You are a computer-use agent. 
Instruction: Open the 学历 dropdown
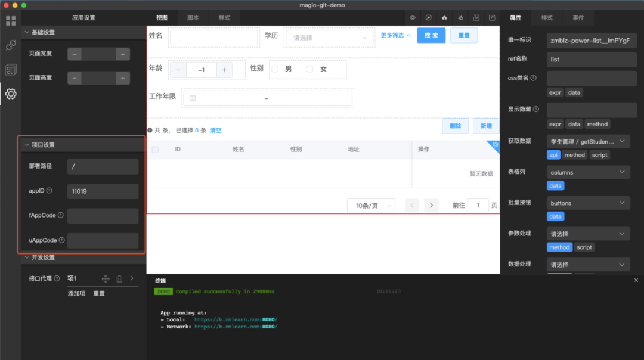(x=329, y=38)
